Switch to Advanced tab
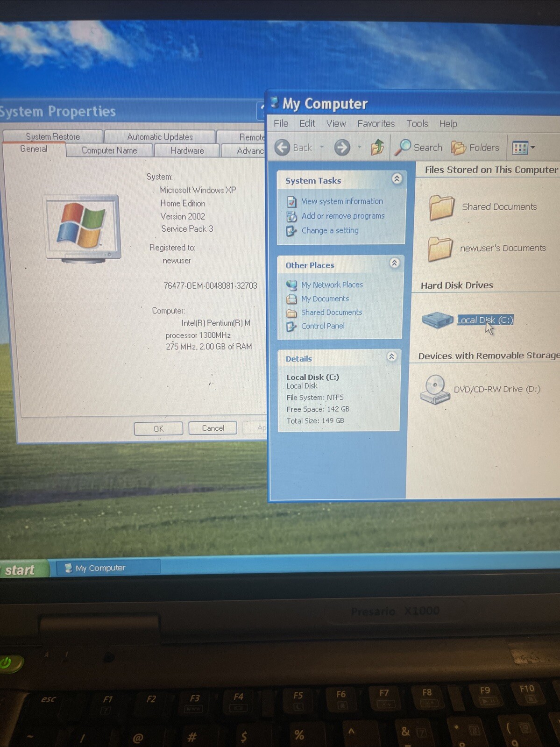Viewport: 560px width, 747px height. click(x=244, y=150)
